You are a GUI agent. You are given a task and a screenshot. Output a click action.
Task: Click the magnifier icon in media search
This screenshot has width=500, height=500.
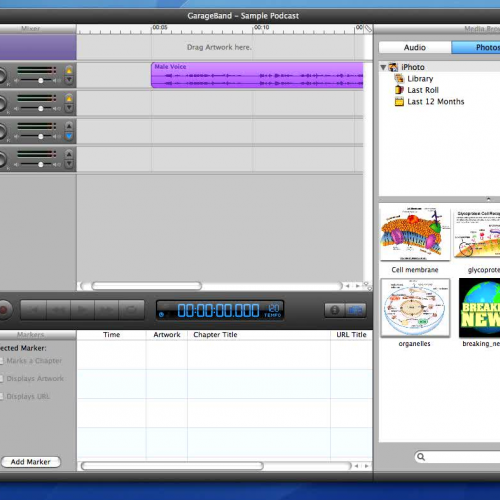[x=421, y=457]
